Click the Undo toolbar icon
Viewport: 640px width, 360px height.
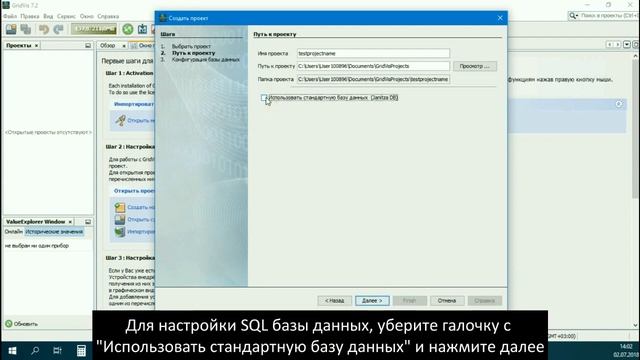tap(44, 29)
